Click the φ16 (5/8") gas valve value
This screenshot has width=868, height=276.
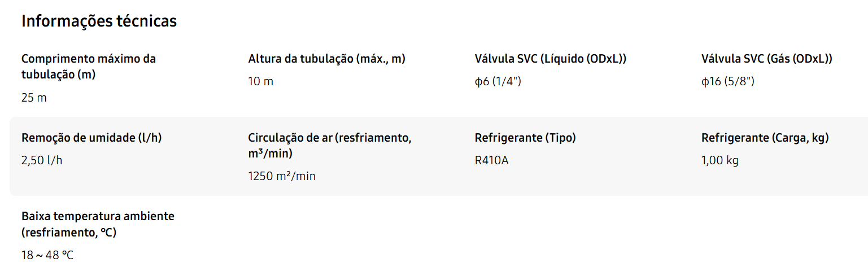coord(727,81)
